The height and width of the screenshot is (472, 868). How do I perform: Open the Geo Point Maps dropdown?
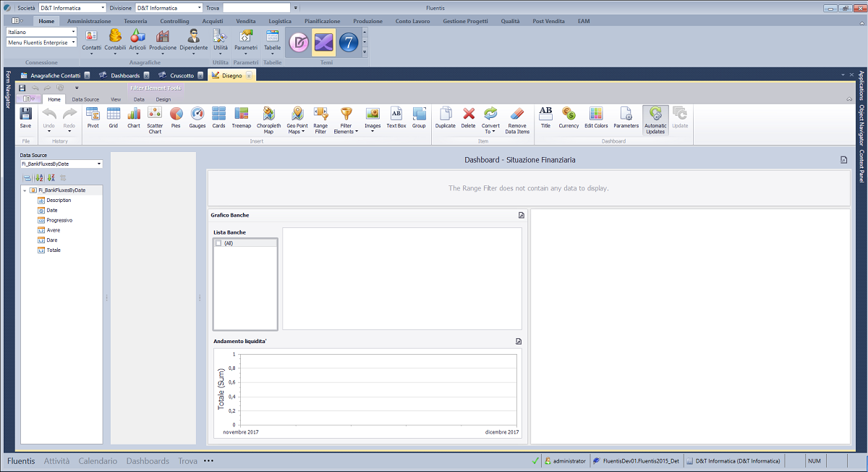[297, 120]
